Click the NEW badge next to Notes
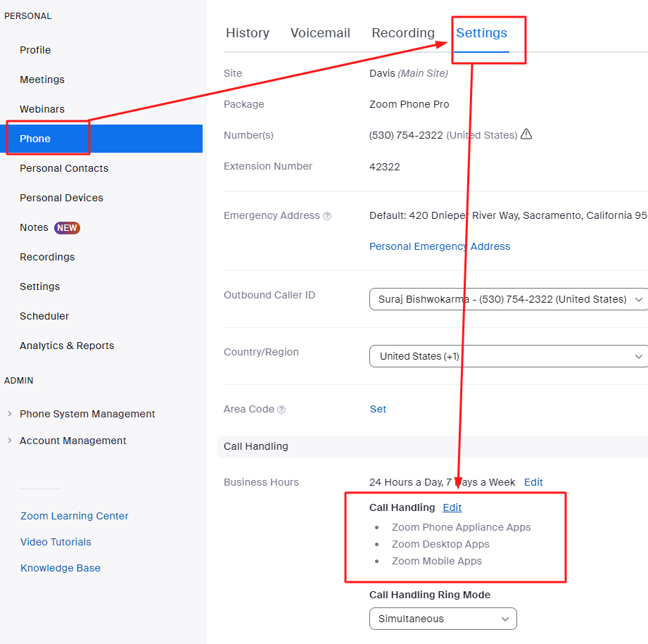 tap(66, 227)
